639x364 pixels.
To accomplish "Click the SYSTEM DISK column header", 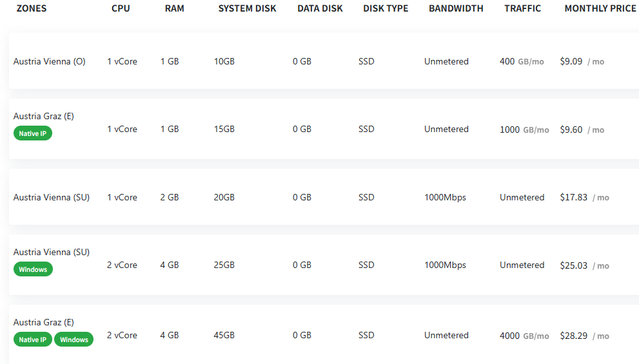I will pyautogui.click(x=247, y=8).
